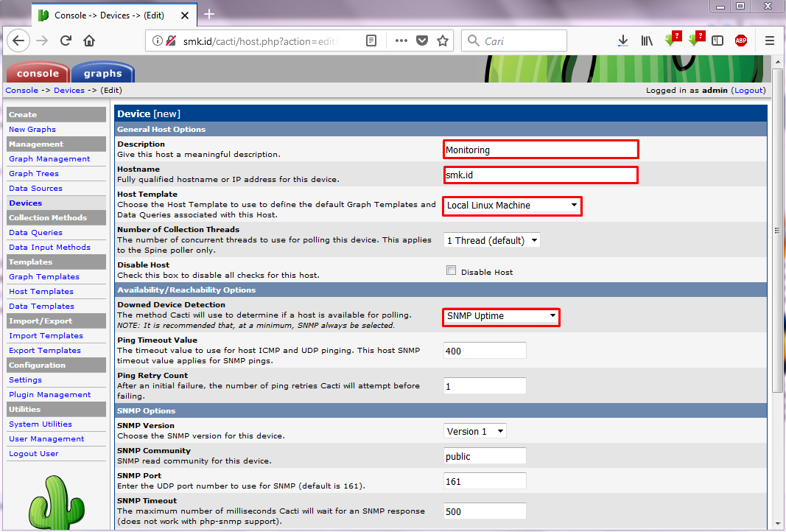
Task: Open the Firefox home page
Action: pos(89,41)
